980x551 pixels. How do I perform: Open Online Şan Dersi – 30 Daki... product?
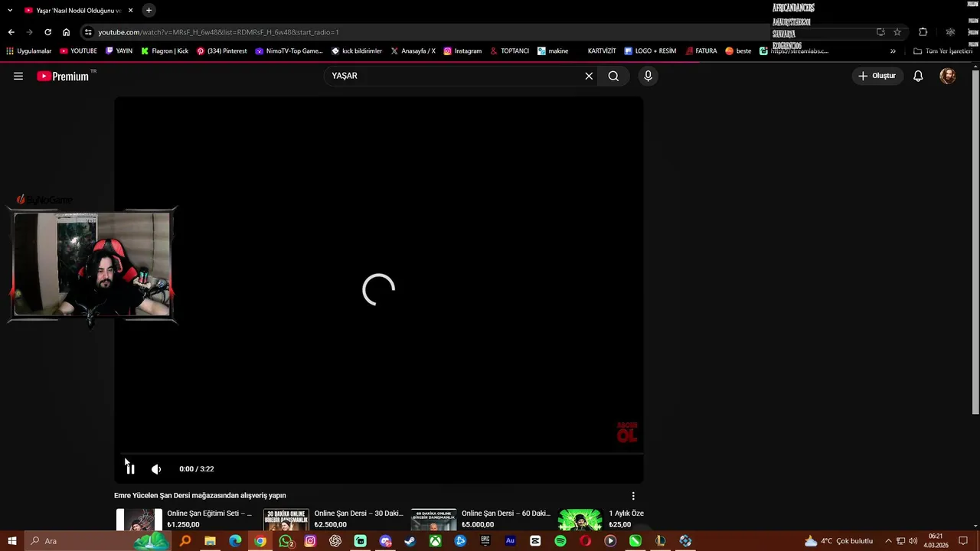coord(358,514)
